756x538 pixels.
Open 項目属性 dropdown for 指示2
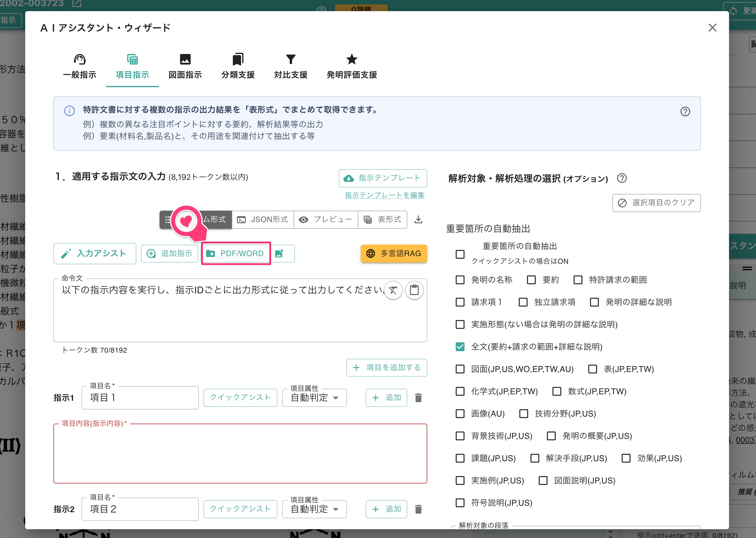click(x=314, y=509)
